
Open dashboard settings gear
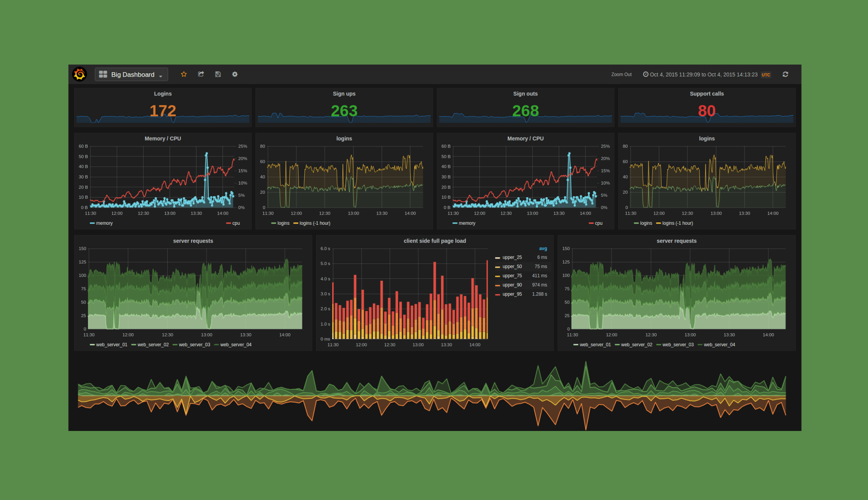(235, 74)
